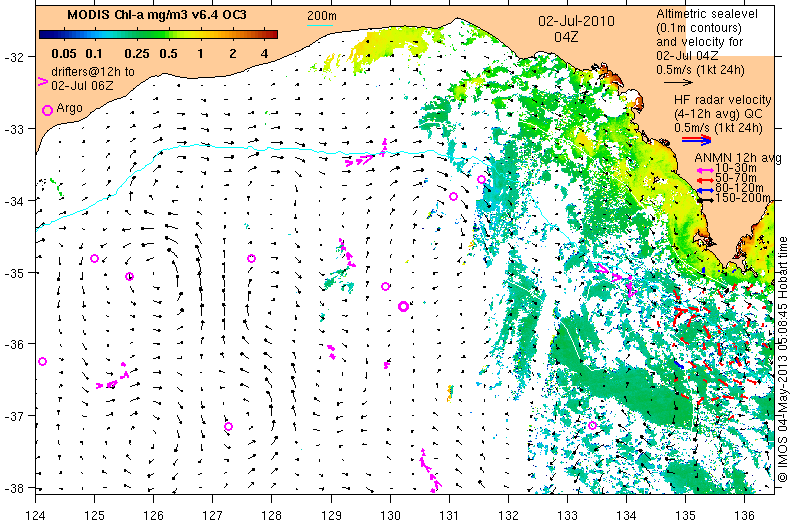800x520 pixels.
Task: Click the 'MODIS Chl-a mg/m3 v6.4 OC3' title
Action: pos(157,15)
